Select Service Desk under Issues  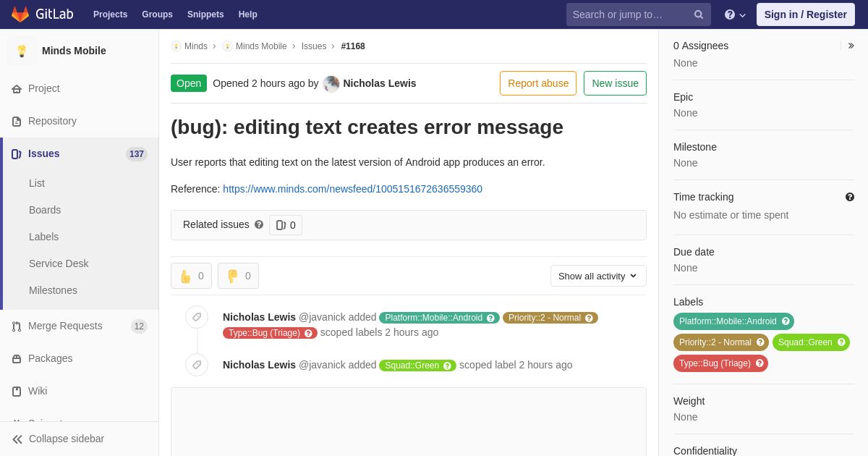coord(59,263)
